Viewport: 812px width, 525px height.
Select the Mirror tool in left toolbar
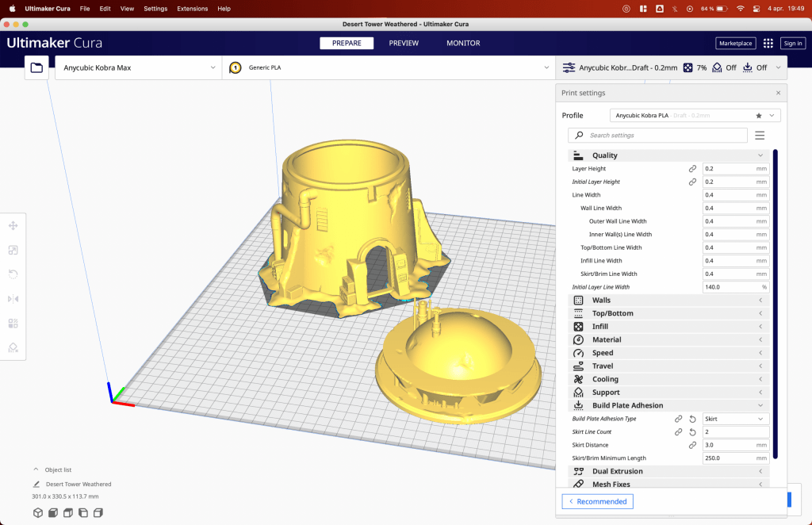13,299
